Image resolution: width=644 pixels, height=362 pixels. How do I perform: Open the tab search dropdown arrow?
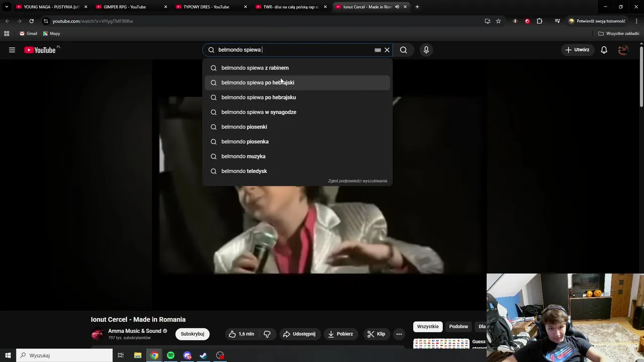(6, 7)
